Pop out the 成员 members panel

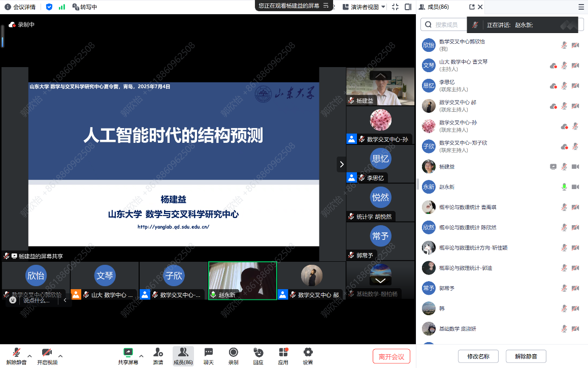point(472,7)
